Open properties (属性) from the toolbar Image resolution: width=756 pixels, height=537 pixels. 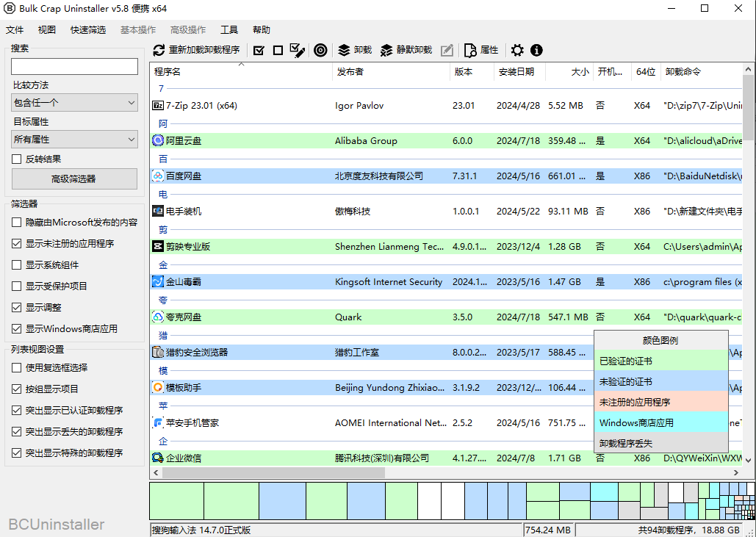click(481, 50)
